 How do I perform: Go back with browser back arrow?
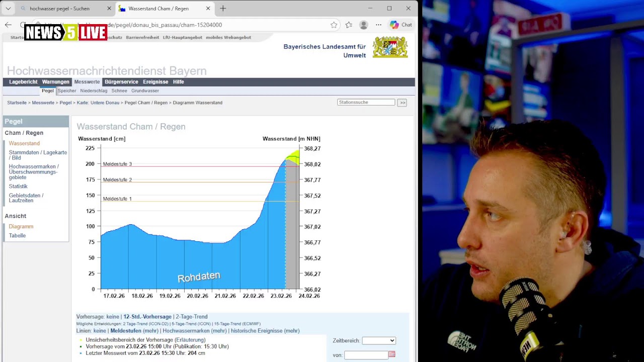(8, 25)
